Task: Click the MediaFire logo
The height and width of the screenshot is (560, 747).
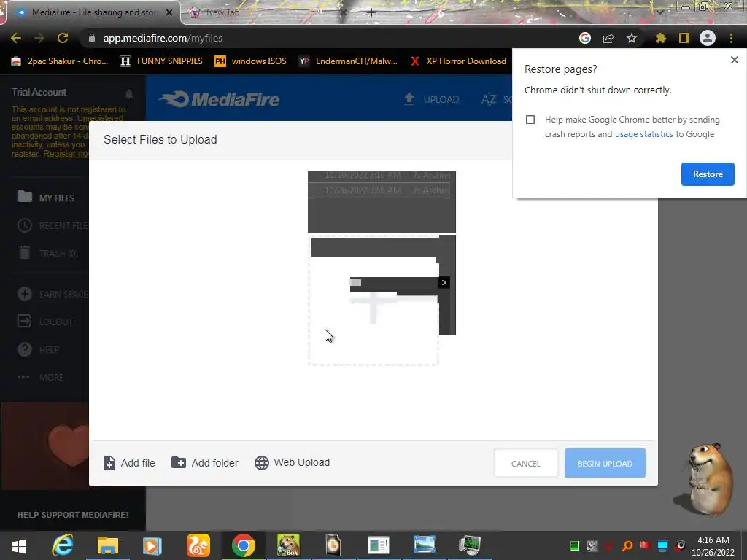Action: (x=219, y=99)
